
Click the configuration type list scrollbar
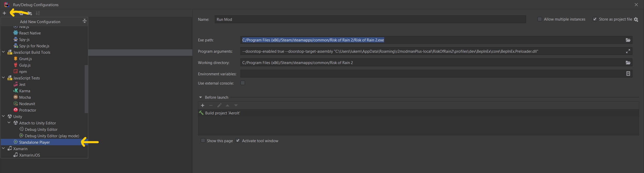[86, 89]
